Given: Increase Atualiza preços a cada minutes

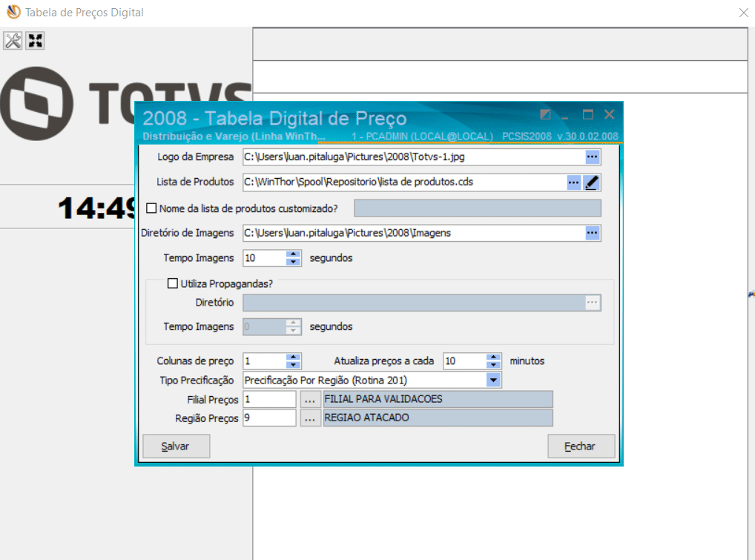Looking at the screenshot, I should click(493, 357).
